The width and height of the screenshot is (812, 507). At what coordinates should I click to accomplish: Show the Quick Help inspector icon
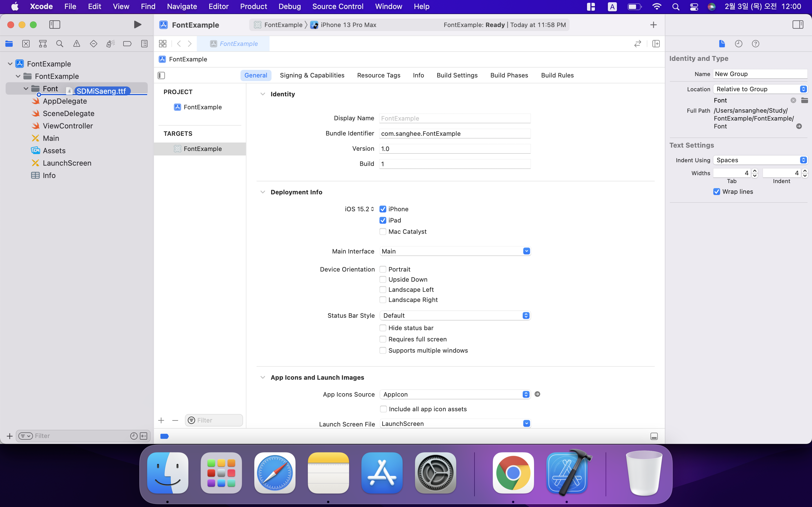(x=755, y=44)
